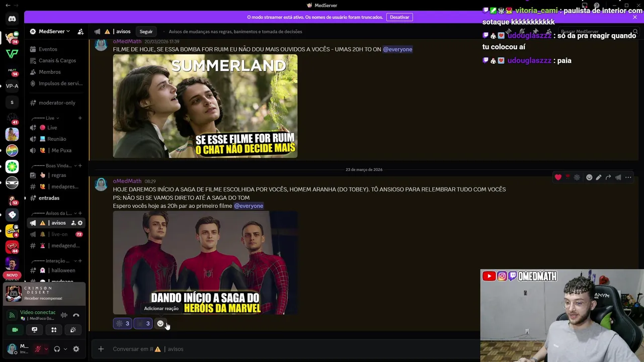Toggle camera on/off in voice panel
The height and width of the screenshot is (362, 644).
pyautogui.click(x=15, y=330)
